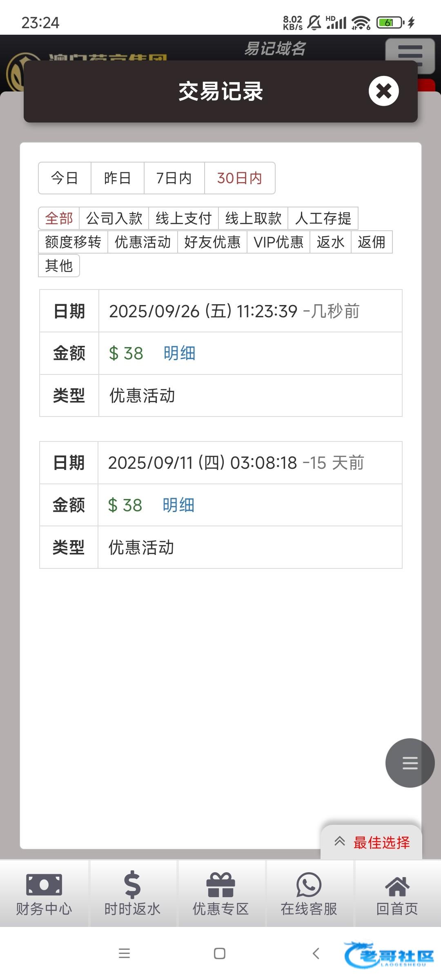
Task: Go back to 回首页
Action: pyautogui.click(x=397, y=893)
